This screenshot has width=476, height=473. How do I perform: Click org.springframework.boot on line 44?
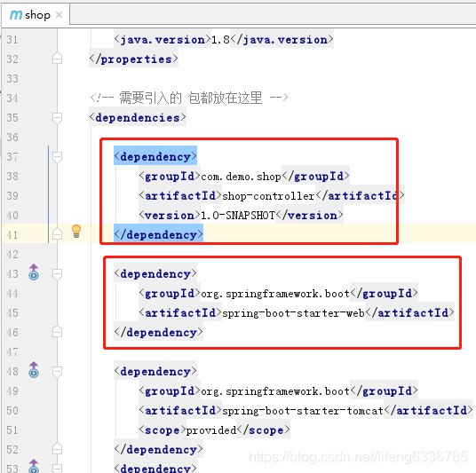[x=275, y=294]
